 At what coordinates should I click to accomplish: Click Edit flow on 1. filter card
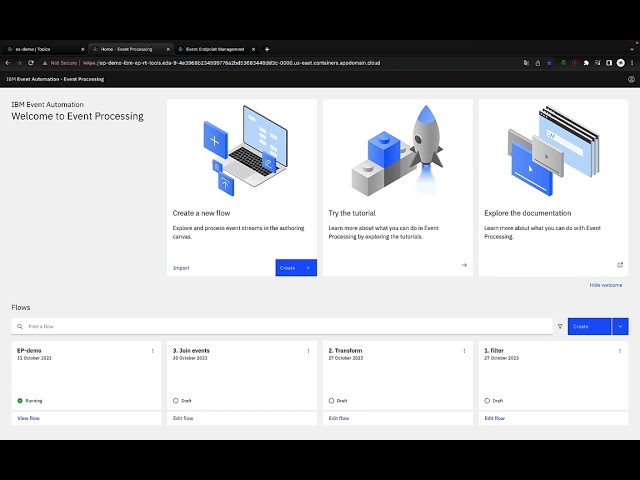494,418
